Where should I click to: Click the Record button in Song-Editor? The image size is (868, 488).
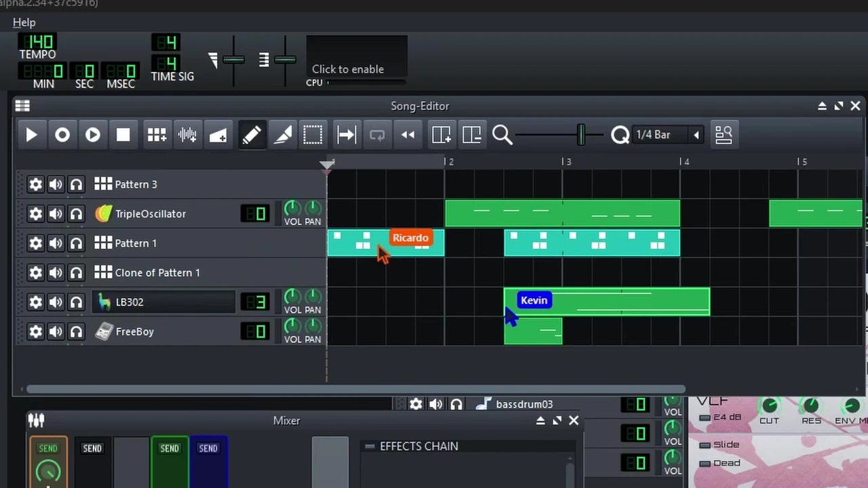[x=62, y=135]
